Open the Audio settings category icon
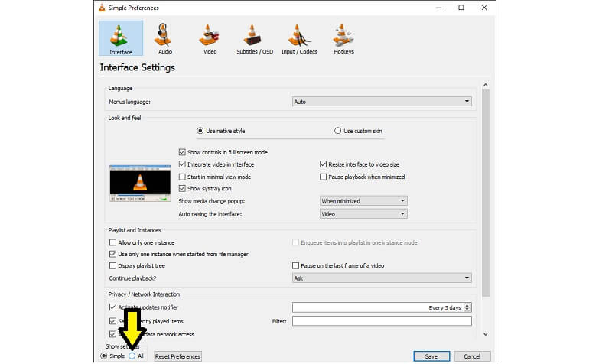This screenshot has height=364, width=612. click(164, 38)
